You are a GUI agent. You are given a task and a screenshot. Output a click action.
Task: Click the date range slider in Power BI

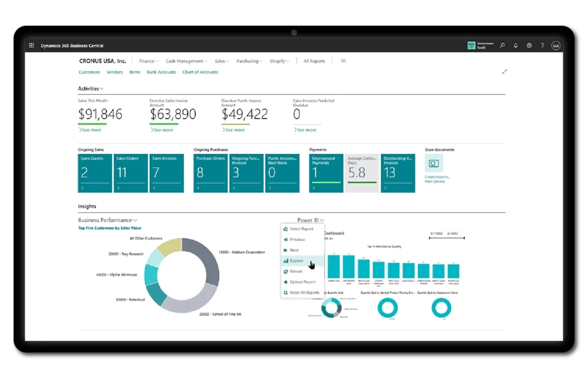(447, 238)
